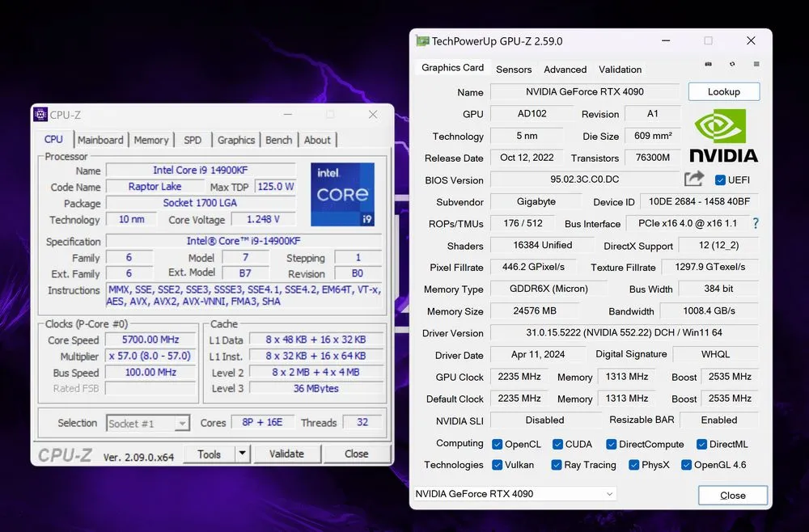Viewport: 809px width, 532px height.
Task: Click the CPU-Z title bar icon
Action: point(40,115)
